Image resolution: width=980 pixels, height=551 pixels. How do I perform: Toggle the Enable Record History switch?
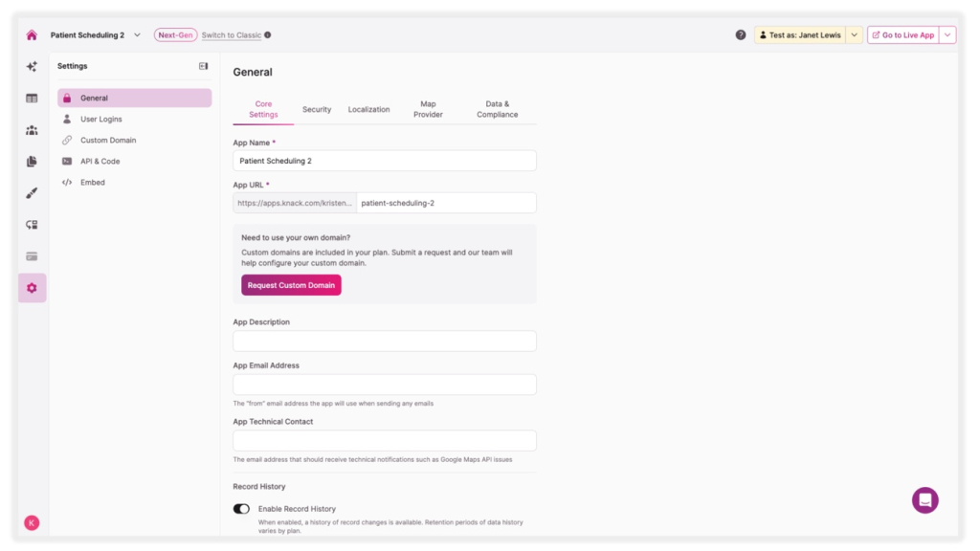tap(241, 509)
